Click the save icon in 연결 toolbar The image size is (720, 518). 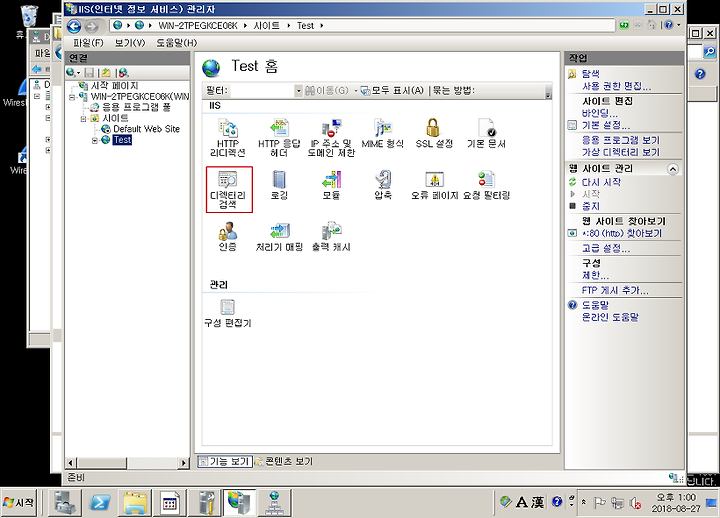[89, 72]
